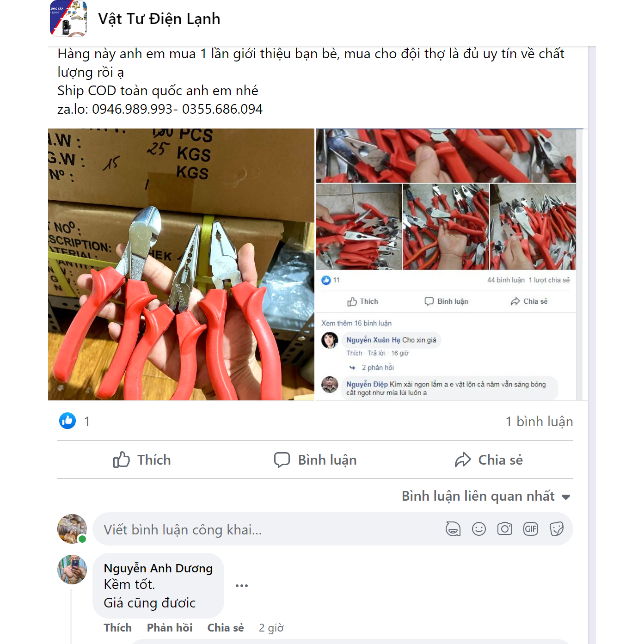Share the post with Chia sẻ button
This screenshot has height=644, width=644.
point(489,460)
